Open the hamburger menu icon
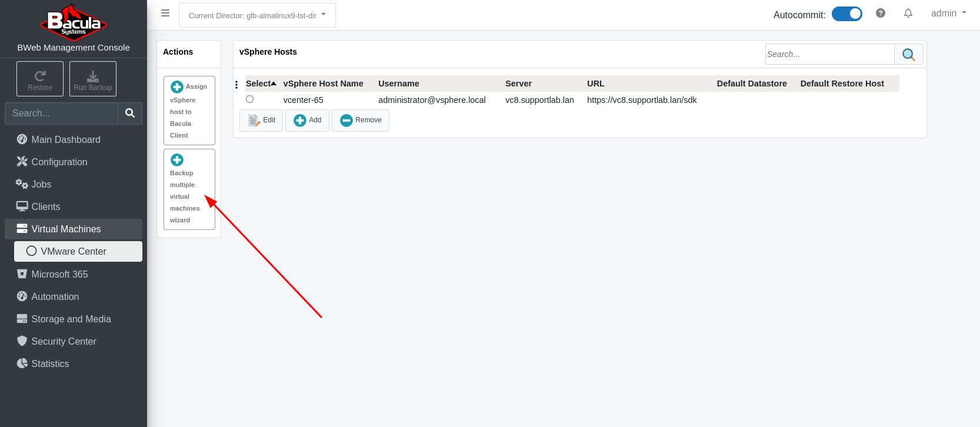980x427 pixels. pos(165,13)
